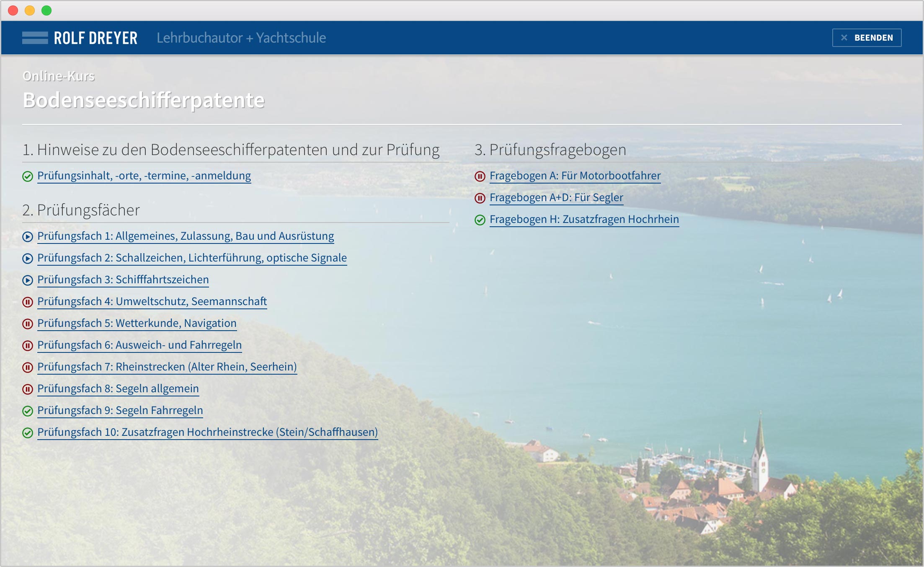Click the play icon beside Prüfungsfach 2
This screenshot has width=924, height=567.
tap(28, 259)
